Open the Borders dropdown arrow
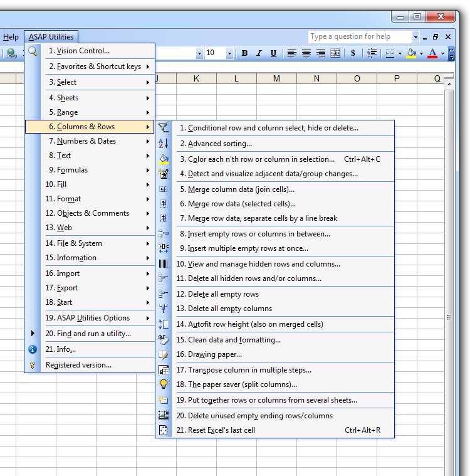Image resolution: width=470 pixels, height=476 pixels. point(400,53)
